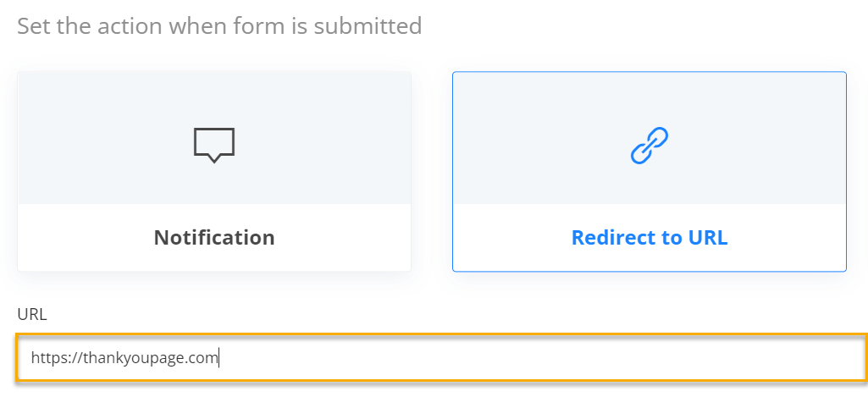
Task: Click empty space right of the URL text
Action: pyautogui.click(x=542, y=358)
